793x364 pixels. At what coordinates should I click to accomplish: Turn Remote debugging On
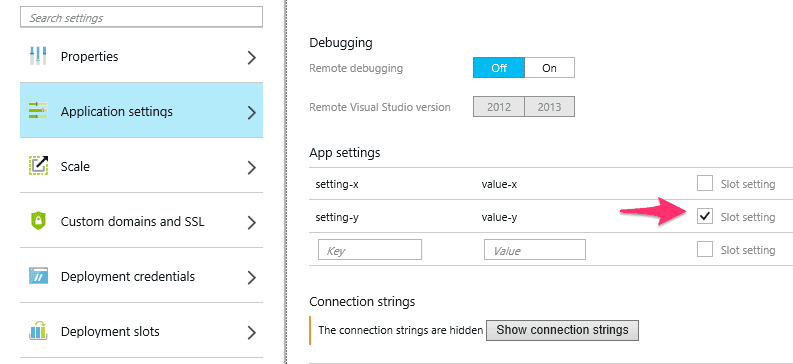550,68
